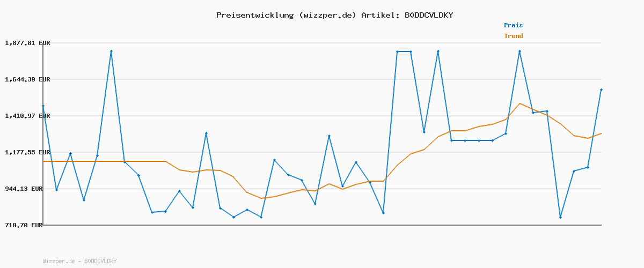Click the lowest dip of the orange trend line
644x268 pixels.
point(261,198)
